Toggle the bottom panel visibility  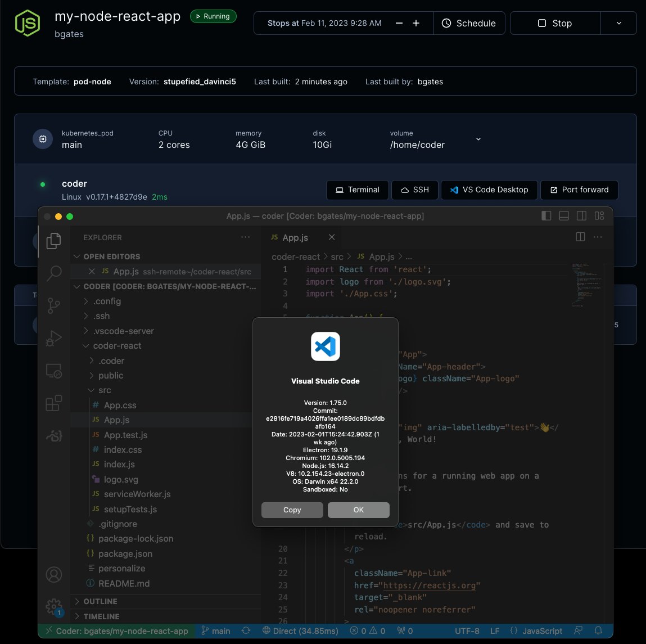click(563, 215)
